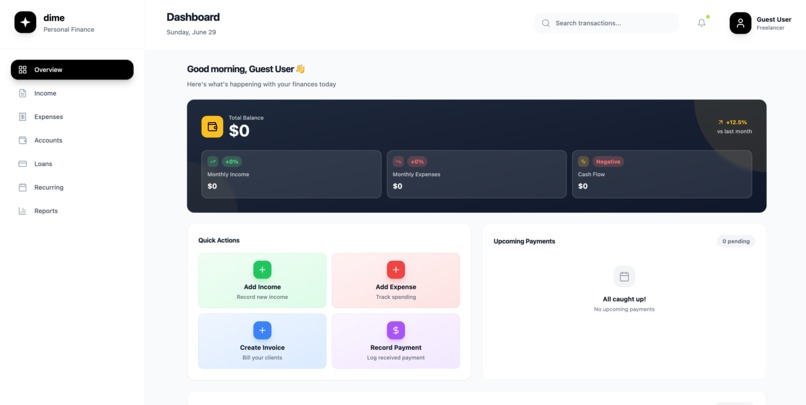Click the Monthly Income card
Screen dimensions: 806x405
pyautogui.click(x=291, y=174)
